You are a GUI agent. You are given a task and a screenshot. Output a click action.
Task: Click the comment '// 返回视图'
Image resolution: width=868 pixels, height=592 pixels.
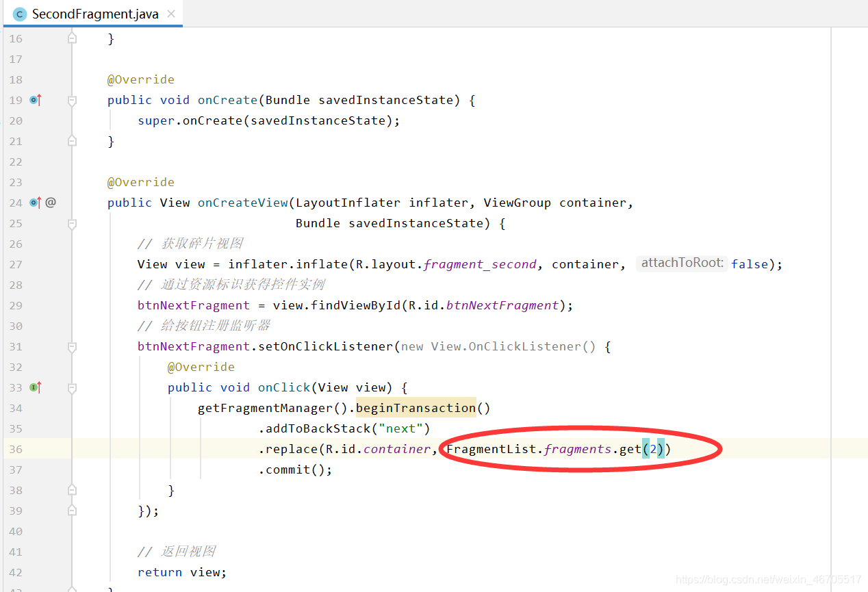click(x=177, y=552)
